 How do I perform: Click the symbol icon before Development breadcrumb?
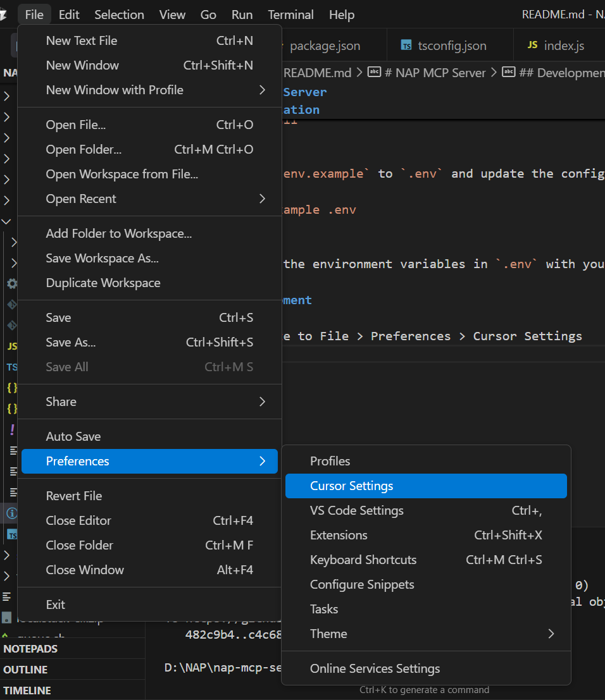(508, 72)
